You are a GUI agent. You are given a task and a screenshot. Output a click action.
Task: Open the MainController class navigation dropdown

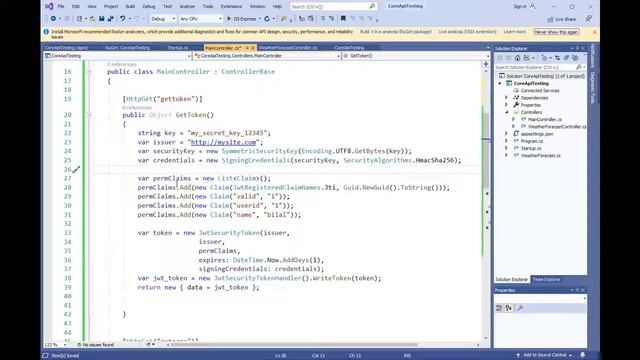[267, 56]
